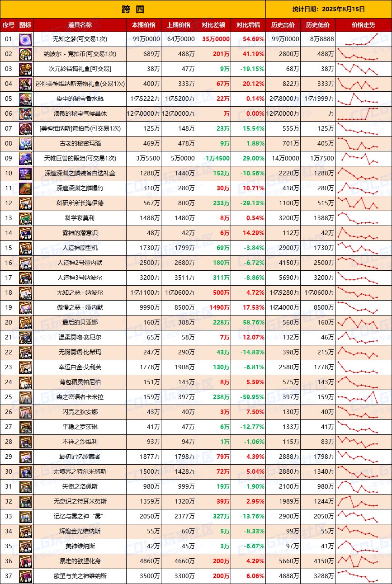Screen dimensions: 392x584
Task: Click the 古老的秘密玛瑙 crystal icon
Action: tap(25, 144)
